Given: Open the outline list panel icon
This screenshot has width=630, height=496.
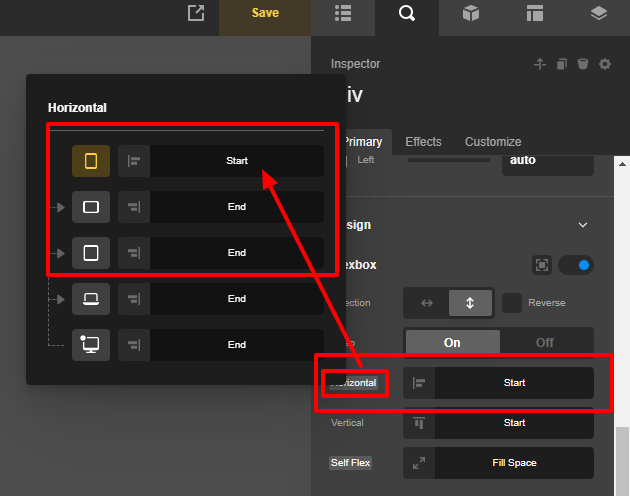Looking at the screenshot, I should (x=343, y=13).
